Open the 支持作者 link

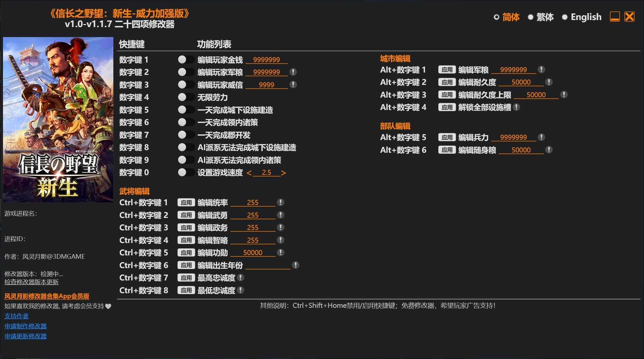point(16,316)
